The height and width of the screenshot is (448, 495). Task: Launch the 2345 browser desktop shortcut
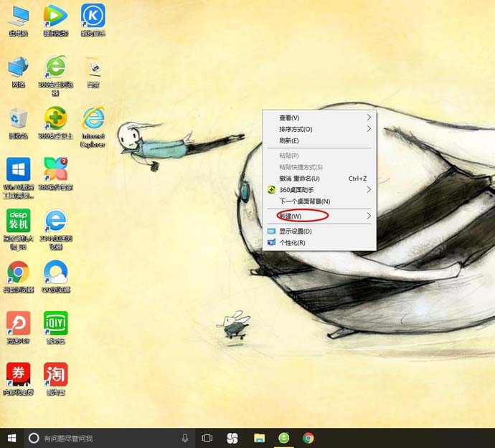[x=55, y=229]
